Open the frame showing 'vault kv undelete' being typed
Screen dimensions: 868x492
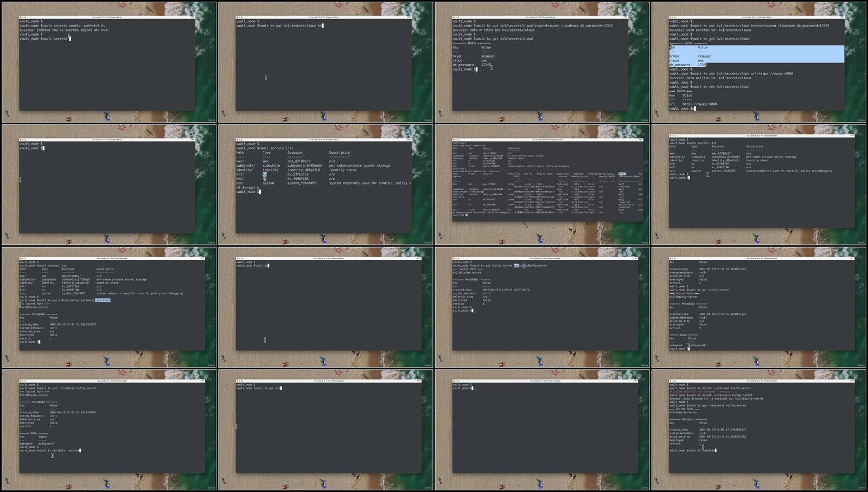click(x=759, y=430)
